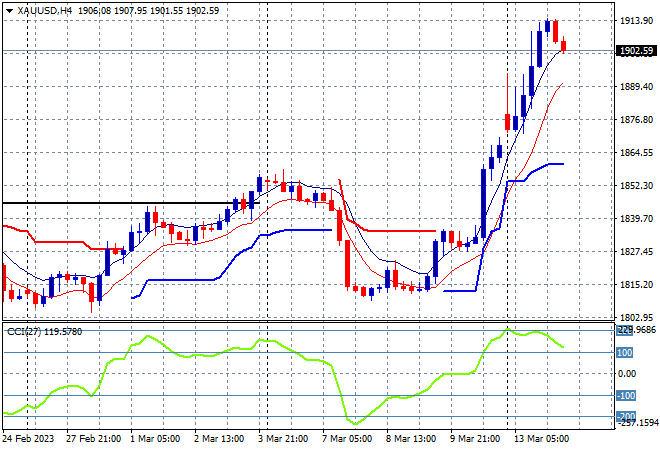Viewport: 660px width, 450px height.
Task: Select the XAUUSD,H4 symbol title text
Action: (45, 11)
